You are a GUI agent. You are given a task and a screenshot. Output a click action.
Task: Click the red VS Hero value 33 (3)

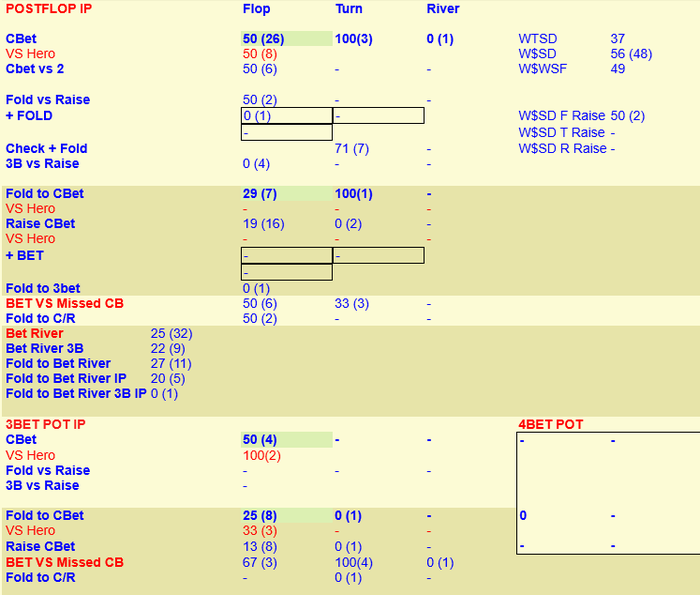pos(259,531)
